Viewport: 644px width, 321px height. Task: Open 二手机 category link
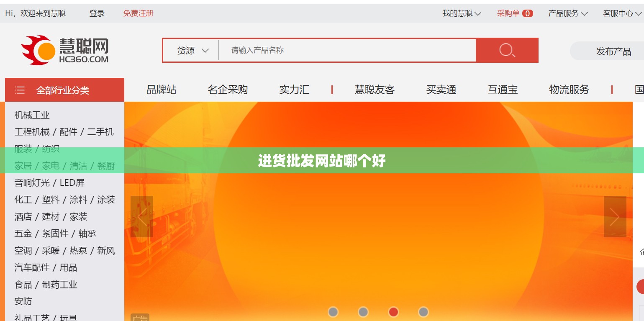[x=100, y=132]
